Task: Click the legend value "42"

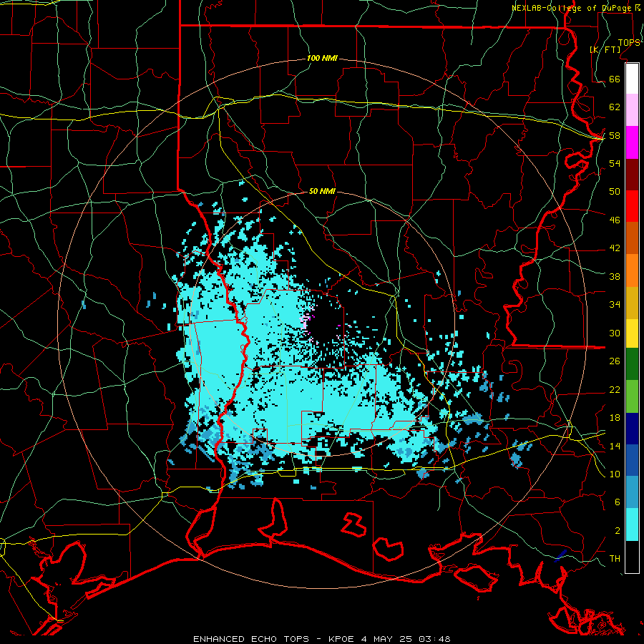Action: 615,248
